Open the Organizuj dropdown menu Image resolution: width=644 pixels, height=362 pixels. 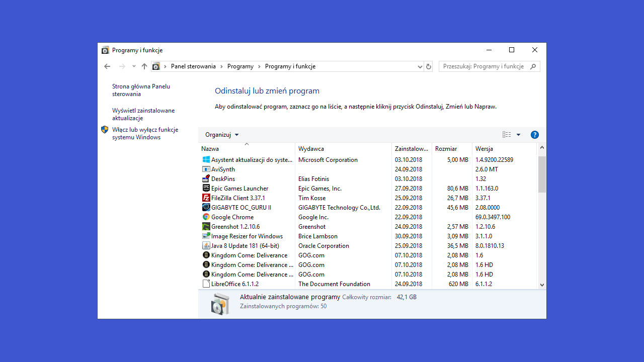[x=222, y=135]
